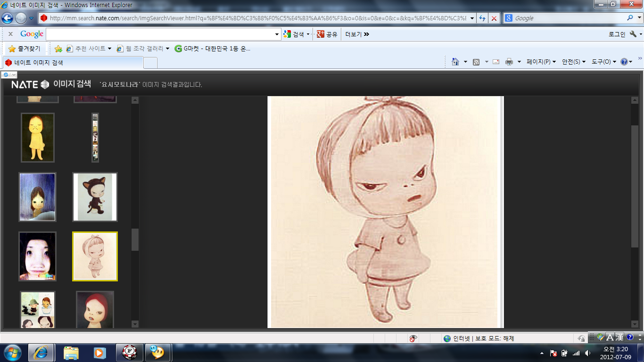The height and width of the screenshot is (362, 644).
Task: Open Windows Explorer folder from taskbar
Action: coord(71,353)
